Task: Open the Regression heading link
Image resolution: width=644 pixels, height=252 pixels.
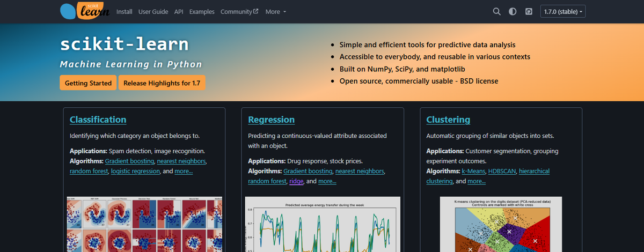Action: point(272,120)
